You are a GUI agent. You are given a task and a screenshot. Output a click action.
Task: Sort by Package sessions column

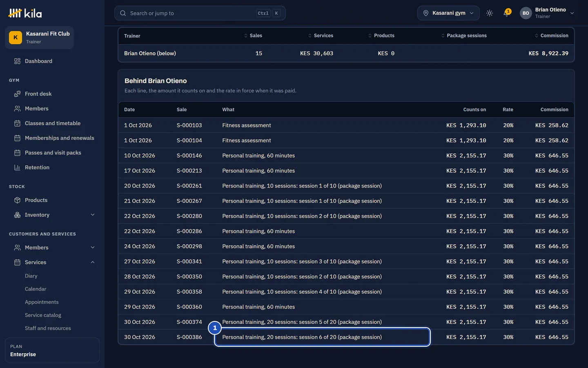coord(464,36)
